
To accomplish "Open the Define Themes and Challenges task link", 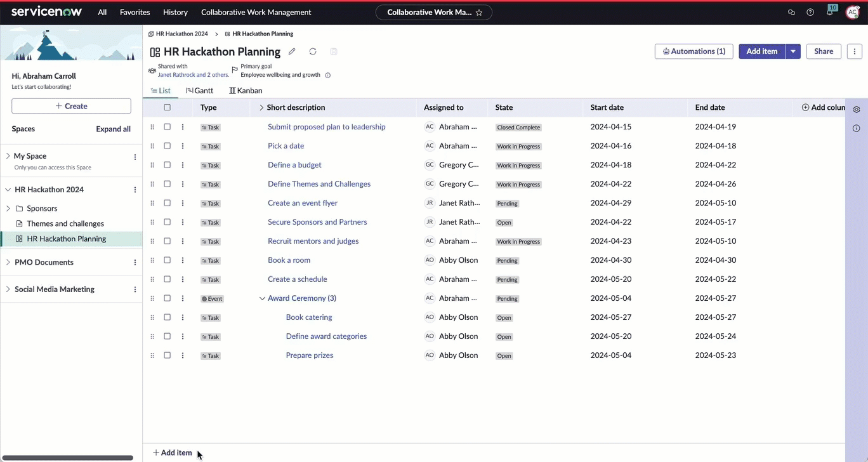I will point(319,184).
